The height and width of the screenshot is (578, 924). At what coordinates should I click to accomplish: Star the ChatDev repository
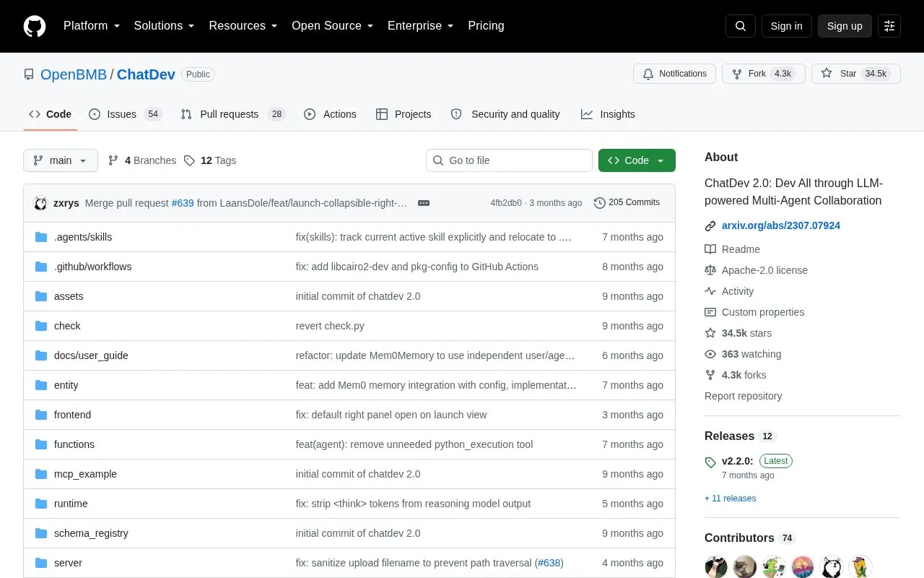click(856, 74)
